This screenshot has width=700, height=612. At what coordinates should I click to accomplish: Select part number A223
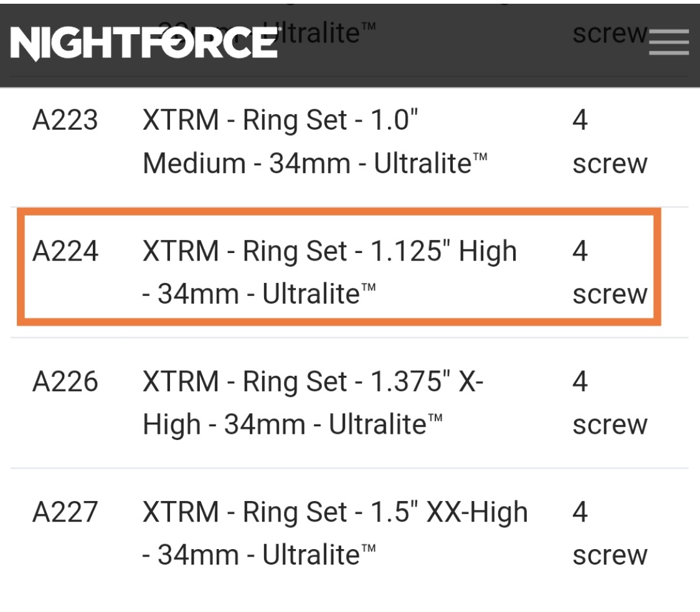(65, 120)
